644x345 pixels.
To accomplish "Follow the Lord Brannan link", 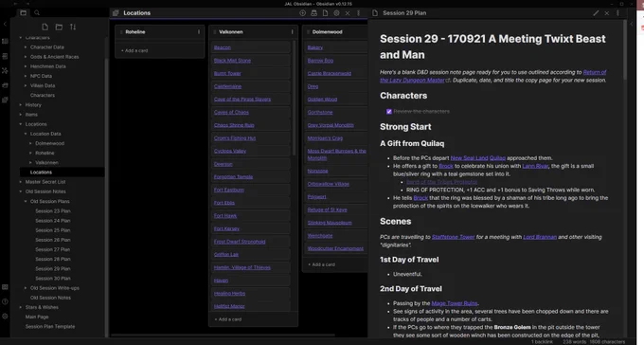I will click(540, 237).
